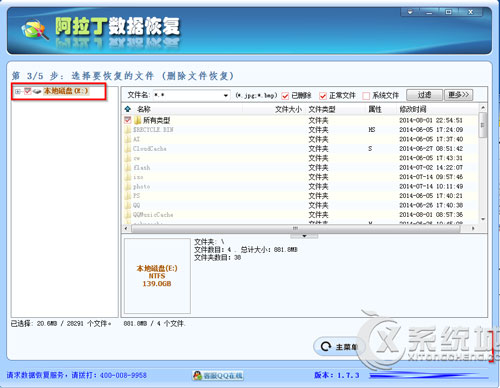Minimize the data recovery window
This screenshot has width=500, height=388.
coord(429,12)
